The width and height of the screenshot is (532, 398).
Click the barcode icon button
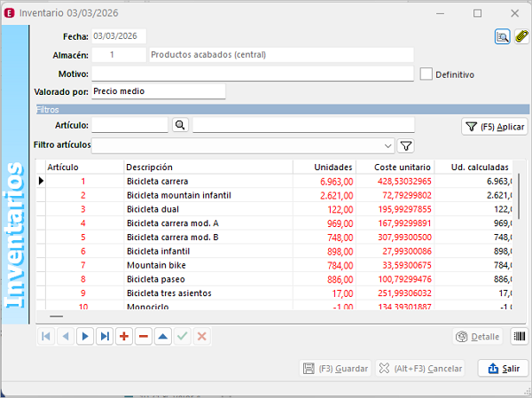click(x=520, y=336)
